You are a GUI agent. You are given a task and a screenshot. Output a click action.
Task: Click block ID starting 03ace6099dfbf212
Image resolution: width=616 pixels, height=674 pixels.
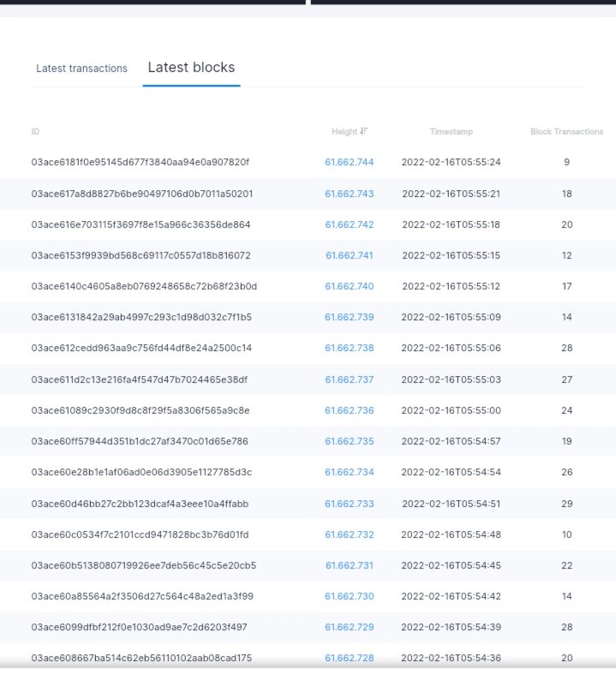click(x=140, y=628)
